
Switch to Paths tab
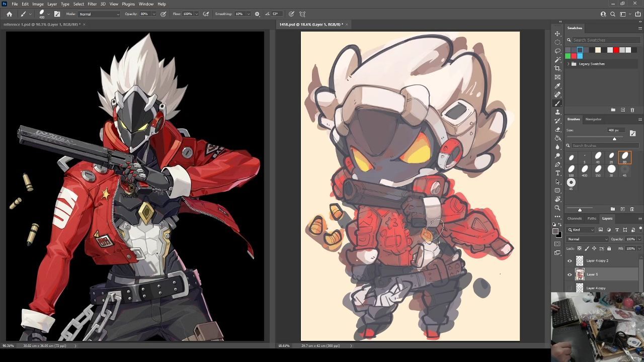click(x=592, y=219)
